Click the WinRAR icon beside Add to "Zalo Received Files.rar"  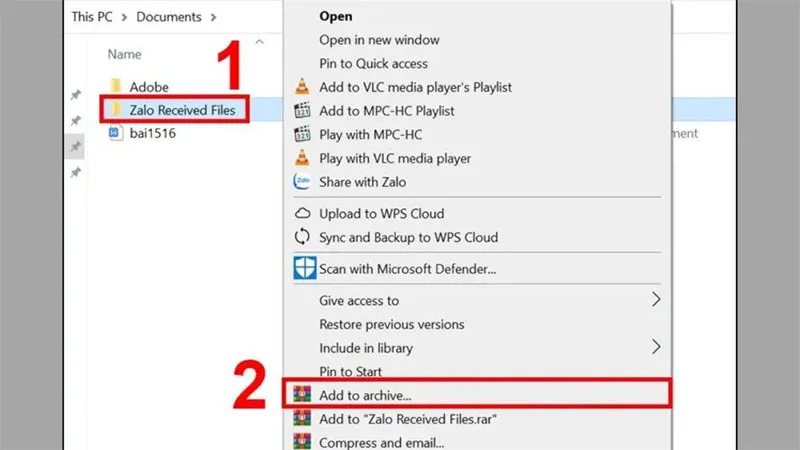[x=302, y=418]
